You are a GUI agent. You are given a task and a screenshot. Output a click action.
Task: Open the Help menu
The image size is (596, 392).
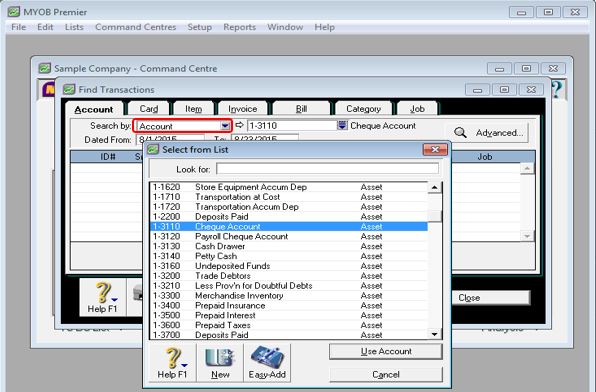pos(324,27)
